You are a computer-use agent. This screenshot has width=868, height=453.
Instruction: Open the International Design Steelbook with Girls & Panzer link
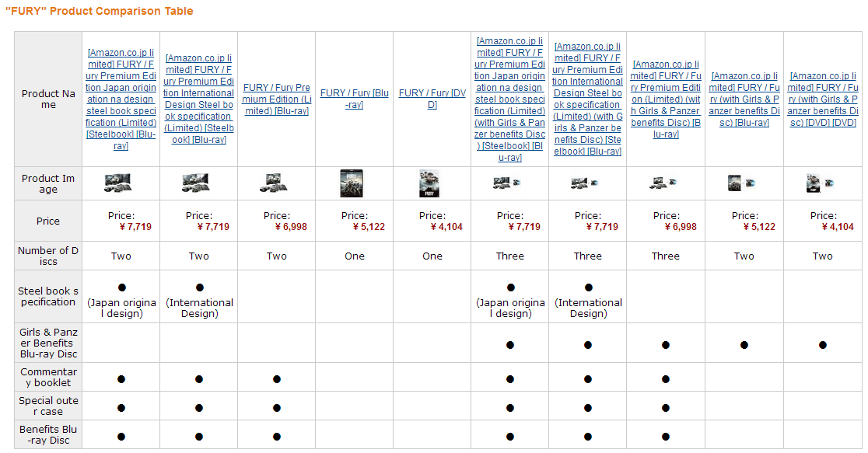coord(587,99)
